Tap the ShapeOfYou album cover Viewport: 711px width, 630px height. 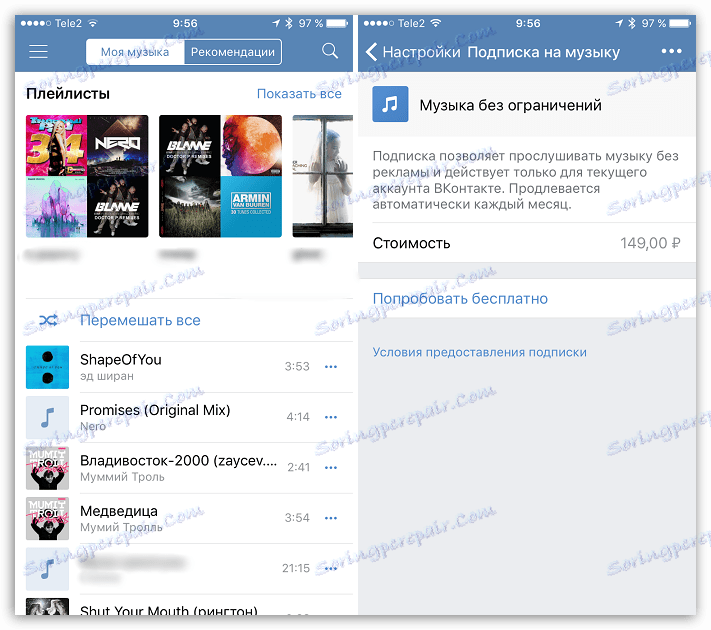(x=47, y=367)
